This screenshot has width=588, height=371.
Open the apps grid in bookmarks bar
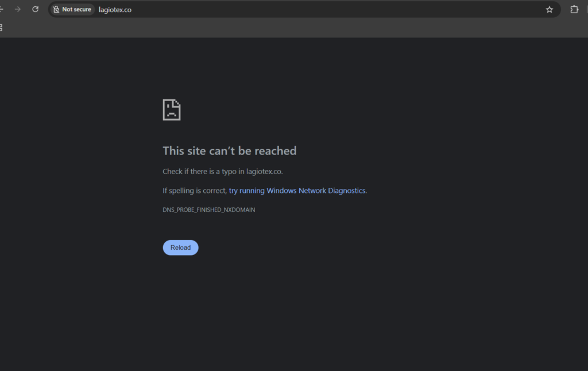pos(1,28)
